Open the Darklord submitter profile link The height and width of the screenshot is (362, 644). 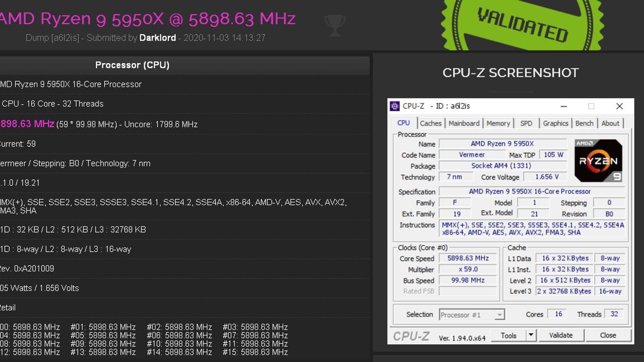click(157, 38)
